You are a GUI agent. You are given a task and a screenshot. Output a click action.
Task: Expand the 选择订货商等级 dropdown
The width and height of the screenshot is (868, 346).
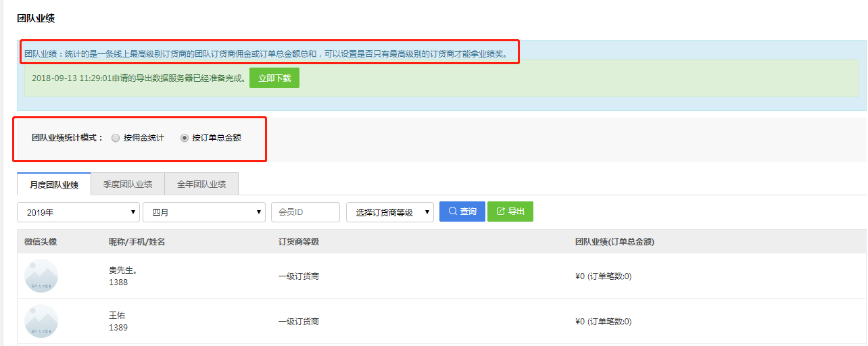389,212
